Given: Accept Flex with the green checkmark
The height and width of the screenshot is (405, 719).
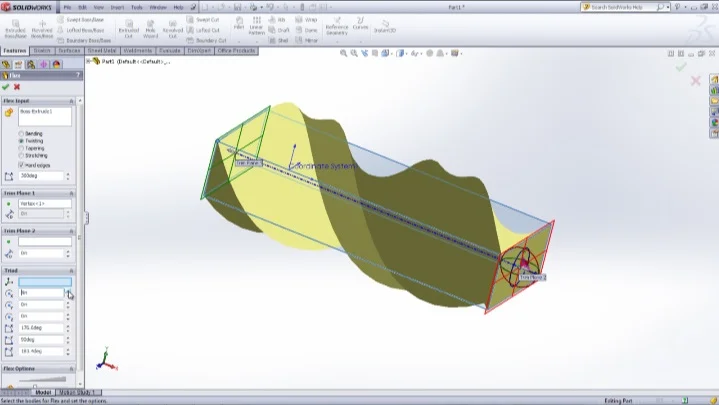Looking at the screenshot, I should point(6,87).
